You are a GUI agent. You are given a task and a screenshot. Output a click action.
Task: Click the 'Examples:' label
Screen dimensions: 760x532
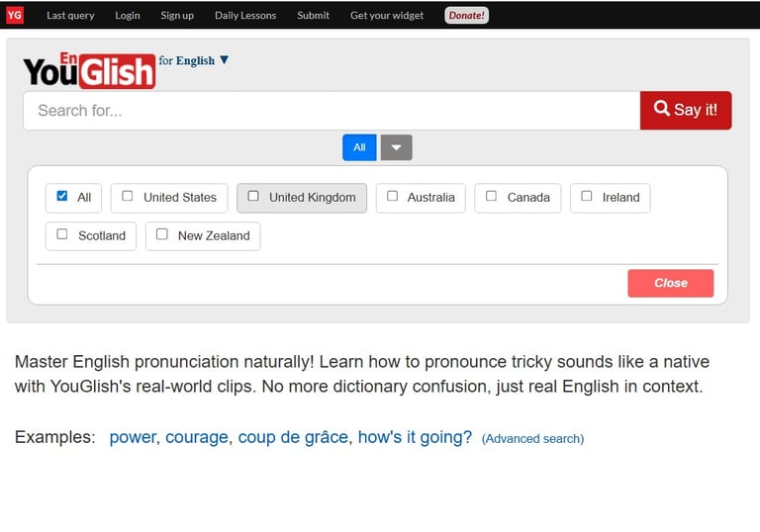[55, 437]
